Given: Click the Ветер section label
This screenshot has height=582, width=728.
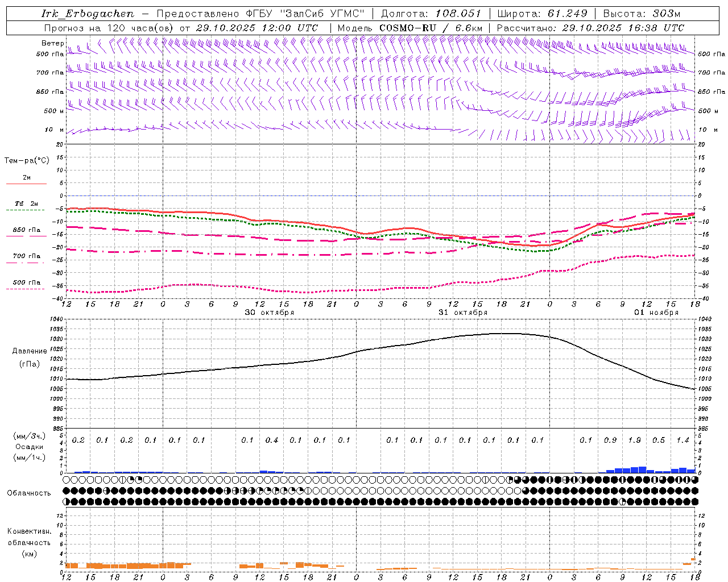Looking at the screenshot, I should 52,43.
